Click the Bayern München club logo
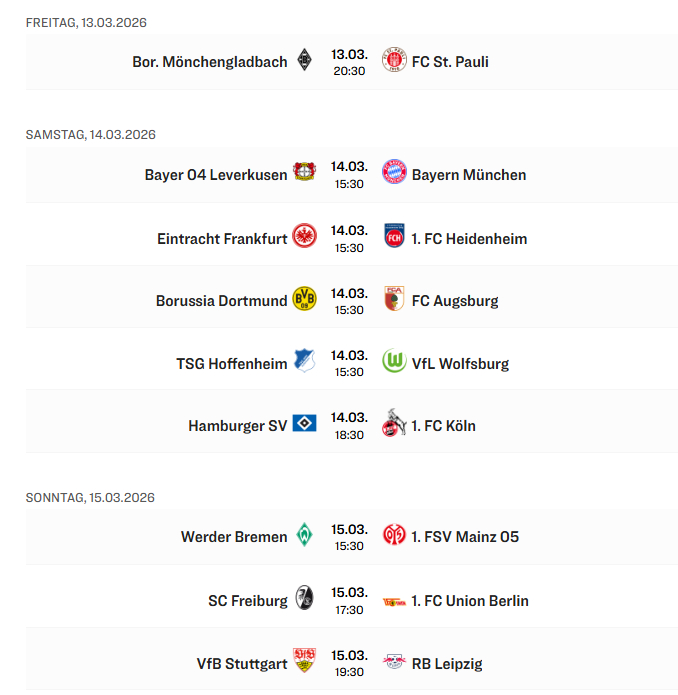 pos(395,174)
